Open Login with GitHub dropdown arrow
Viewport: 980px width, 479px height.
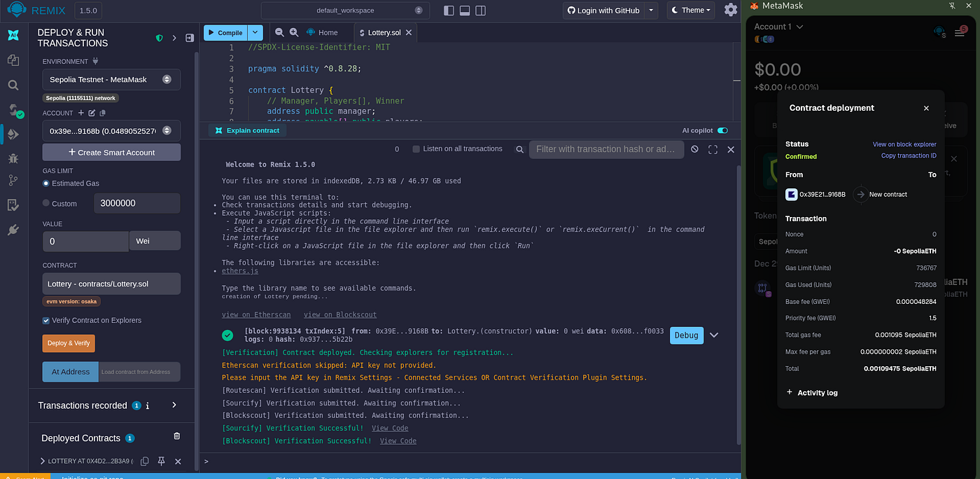651,11
